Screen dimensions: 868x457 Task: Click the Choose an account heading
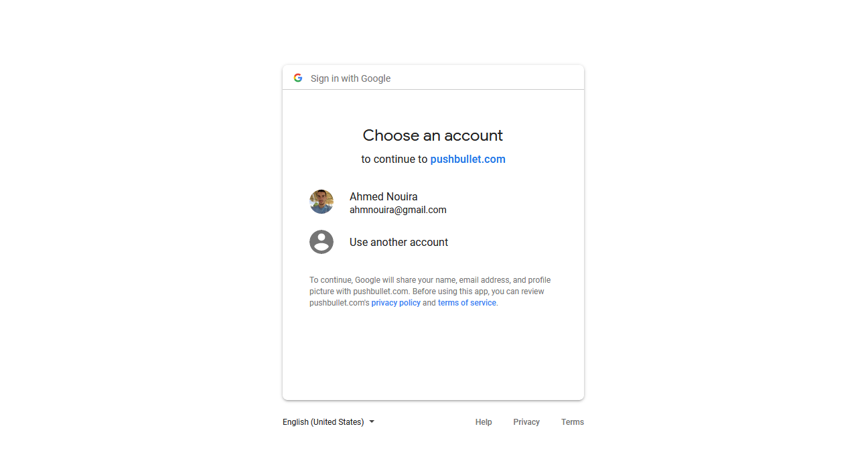[433, 135]
